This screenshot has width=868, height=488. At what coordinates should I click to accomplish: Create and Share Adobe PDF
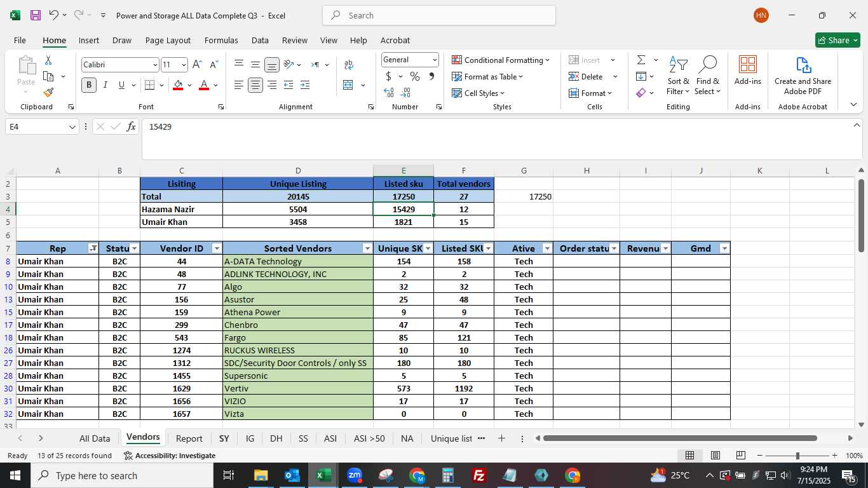pos(803,75)
